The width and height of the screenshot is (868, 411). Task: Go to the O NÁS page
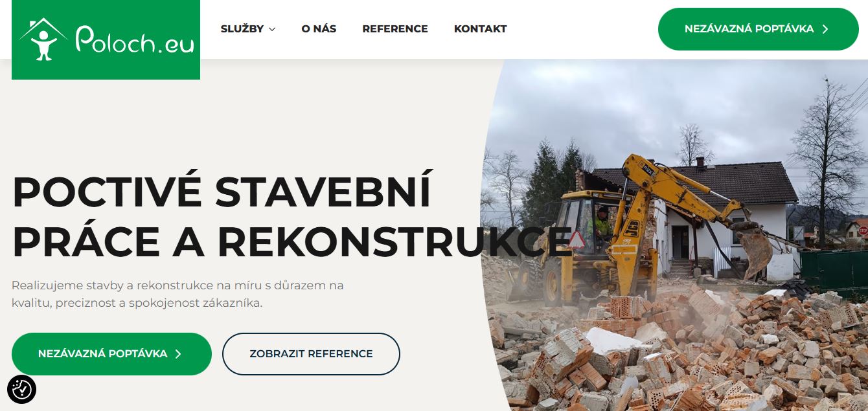tap(319, 29)
